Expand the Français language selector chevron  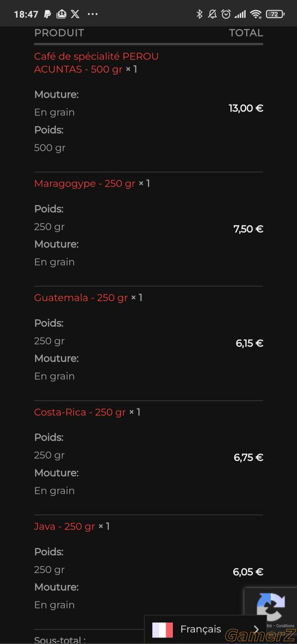click(256, 630)
